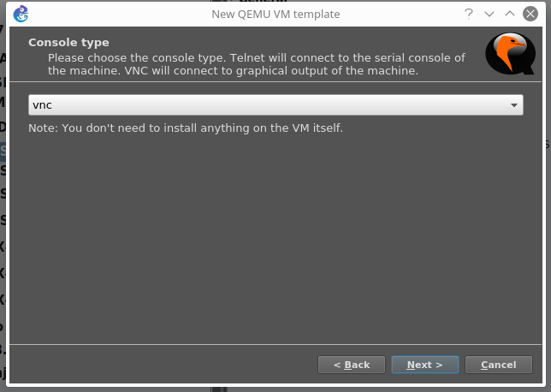
Task: Click the QEMU bird logo
Action: coord(504,55)
